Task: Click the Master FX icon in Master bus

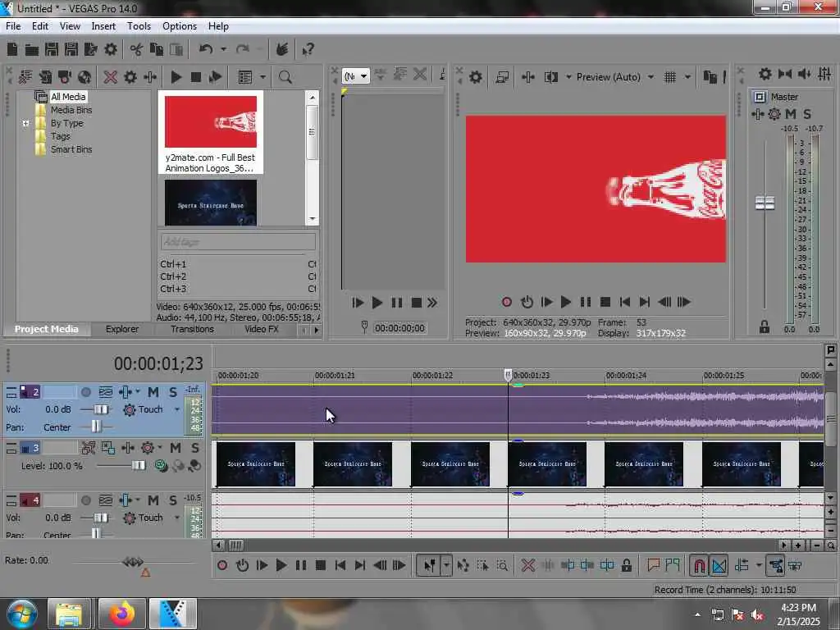Action: (x=757, y=114)
